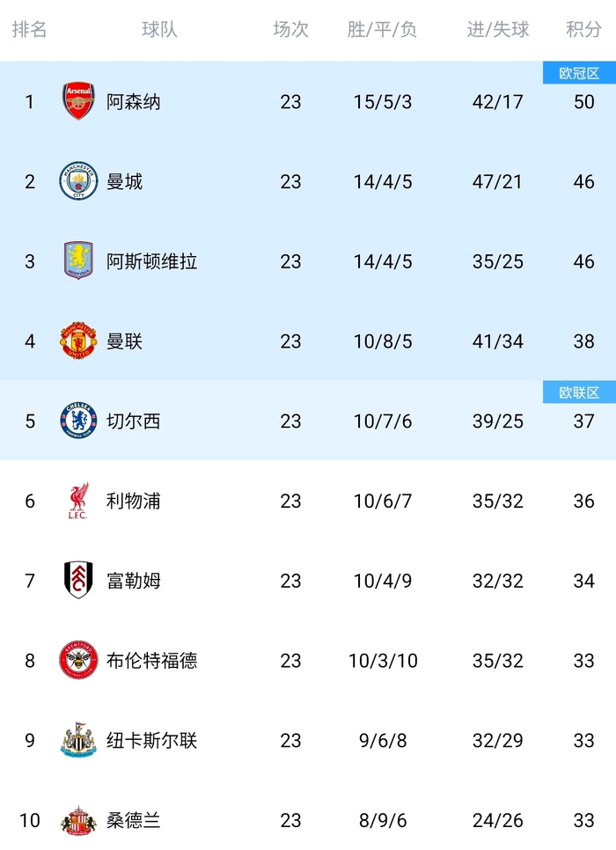Click the Fulham club crest icon
Viewport: 616px width, 850px height.
click(78, 581)
